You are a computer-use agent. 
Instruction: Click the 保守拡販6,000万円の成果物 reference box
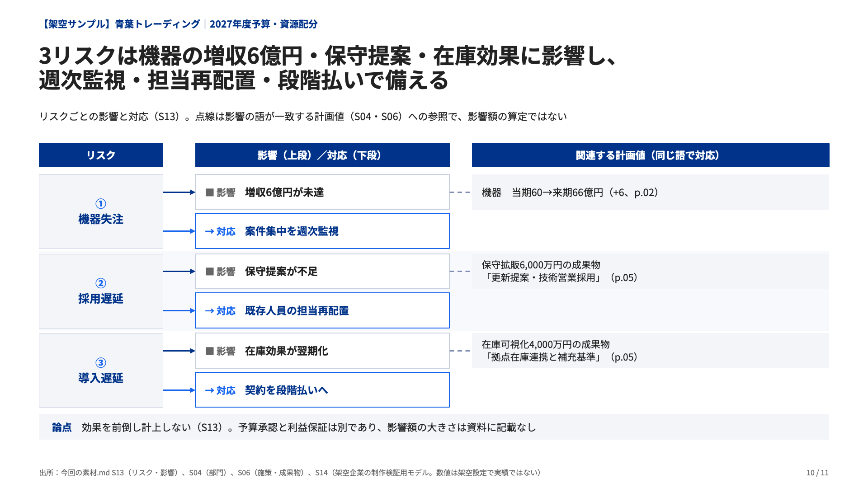coord(651,271)
